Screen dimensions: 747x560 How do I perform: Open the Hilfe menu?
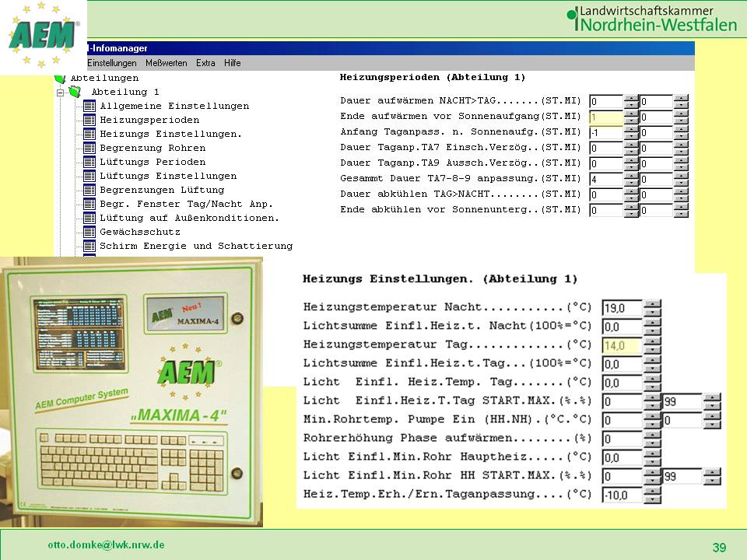point(232,63)
